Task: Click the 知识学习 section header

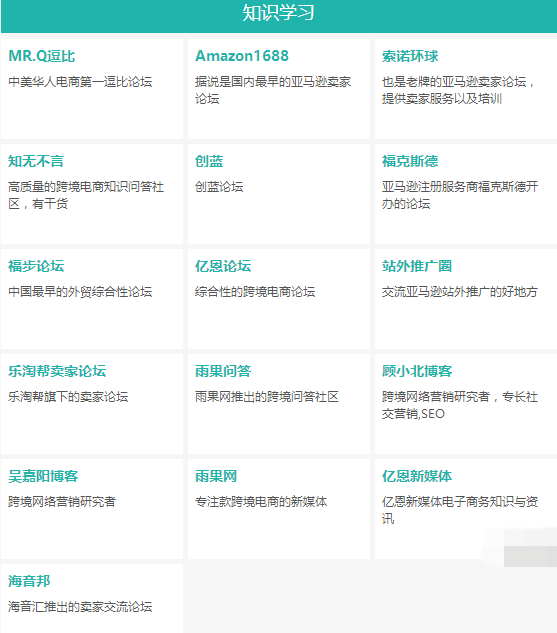Action: pos(278,13)
